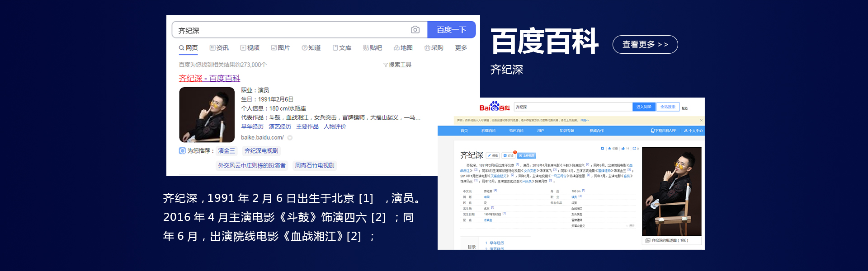Open the 中国 link in info box
This screenshot has height=271, width=868.
coord(487,197)
